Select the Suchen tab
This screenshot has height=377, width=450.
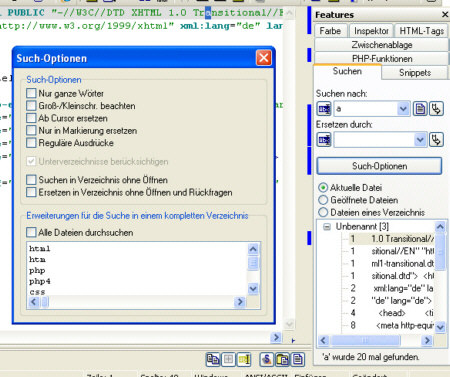pyautogui.click(x=347, y=71)
